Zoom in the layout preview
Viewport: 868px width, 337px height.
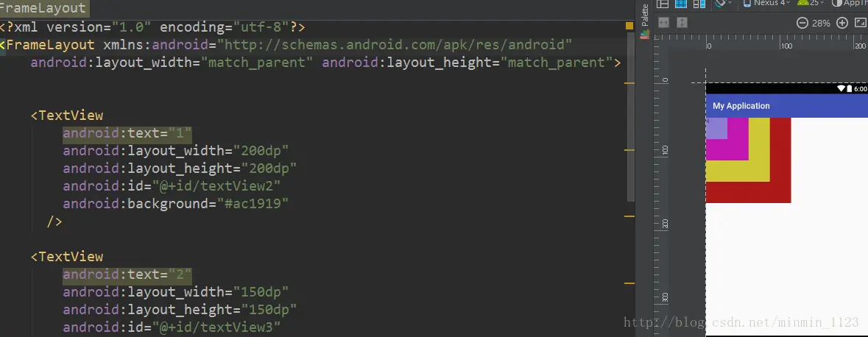(x=842, y=23)
